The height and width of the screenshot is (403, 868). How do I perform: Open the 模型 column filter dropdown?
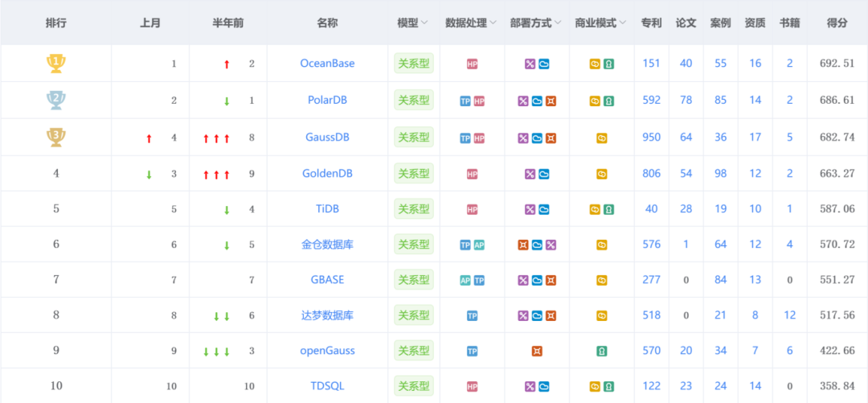[424, 23]
